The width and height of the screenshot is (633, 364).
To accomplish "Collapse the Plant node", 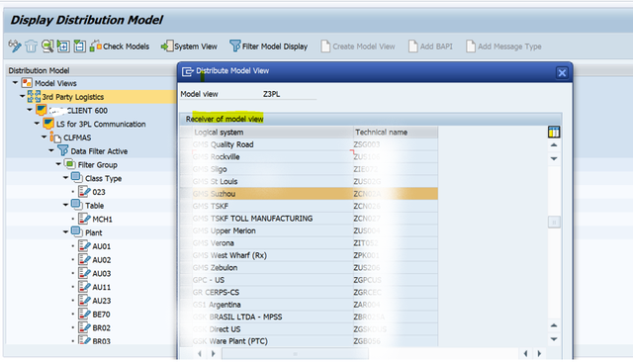I will [66, 232].
